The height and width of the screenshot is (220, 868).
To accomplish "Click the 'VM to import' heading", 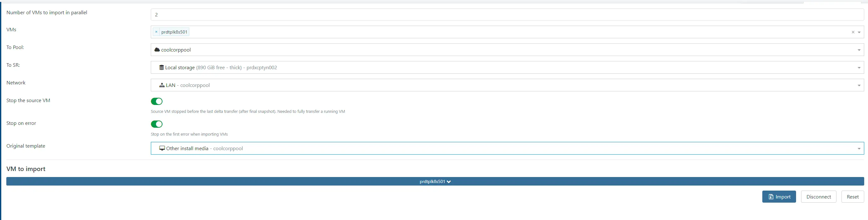I will (x=26, y=169).
